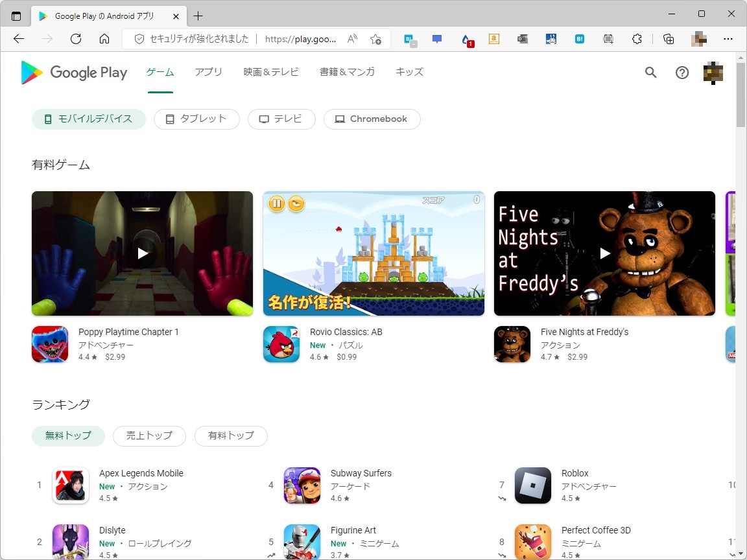
Task: Select the ゲーム tab
Action: click(x=160, y=72)
